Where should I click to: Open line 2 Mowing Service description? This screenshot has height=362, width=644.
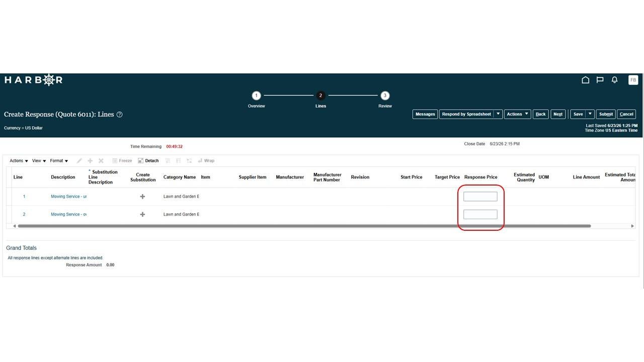[x=68, y=214]
